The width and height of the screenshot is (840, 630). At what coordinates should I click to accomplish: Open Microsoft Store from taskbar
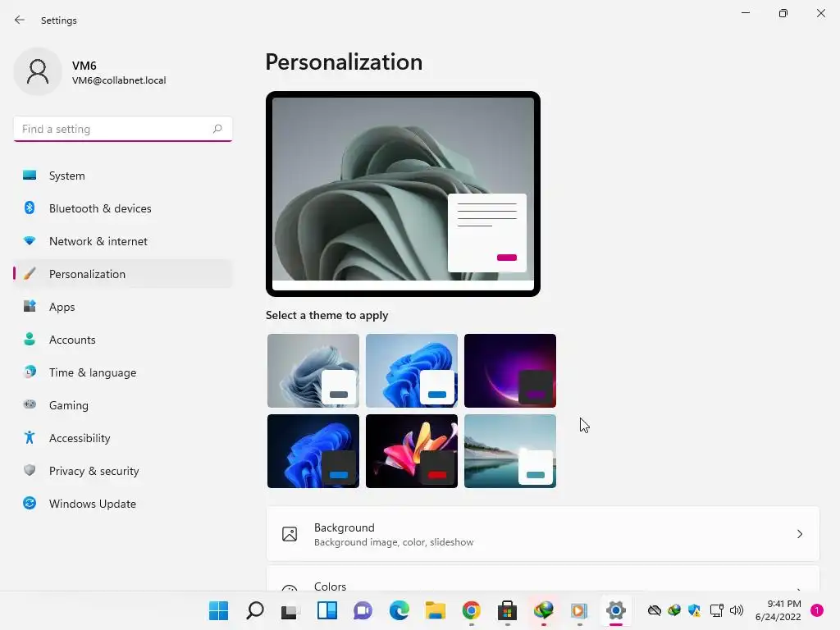pyautogui.click(x=507, y=610)
